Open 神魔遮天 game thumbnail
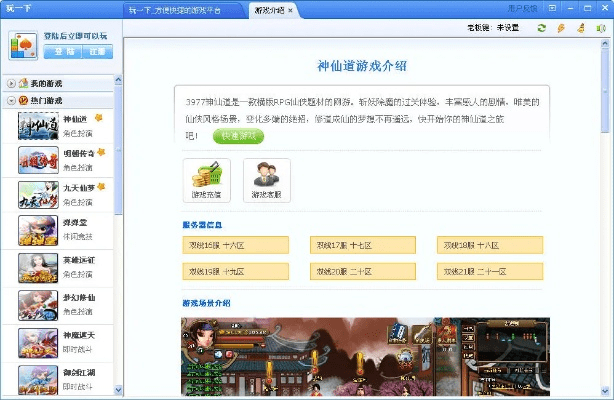Screen dimensions: 614x400 click(38, 343)
